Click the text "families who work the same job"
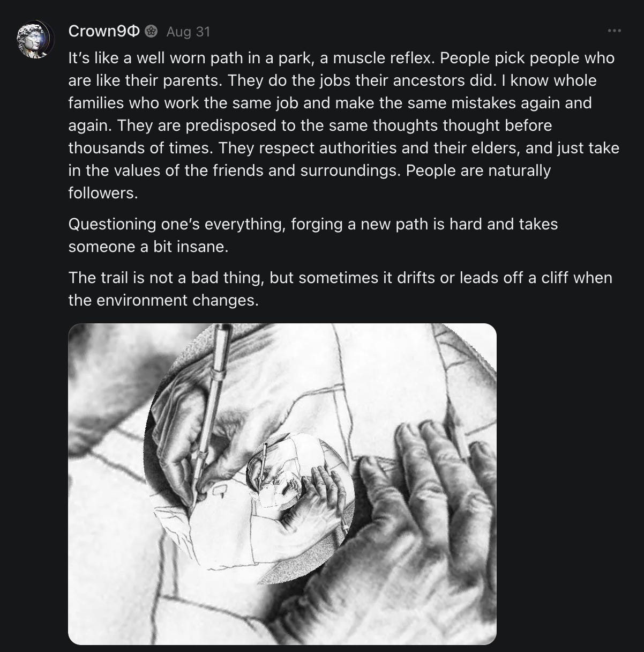This screenshot has width=644, height=652. click(x=182, y=103)
